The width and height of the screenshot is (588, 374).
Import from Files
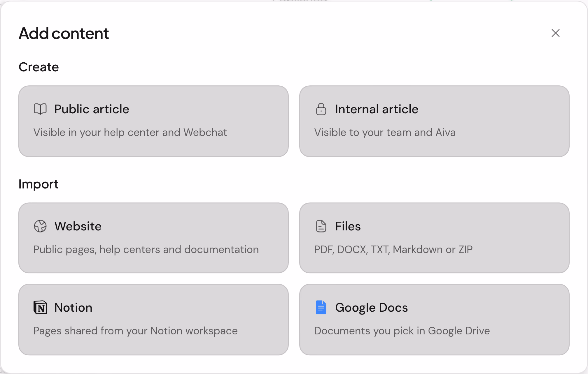click(434, 238)
